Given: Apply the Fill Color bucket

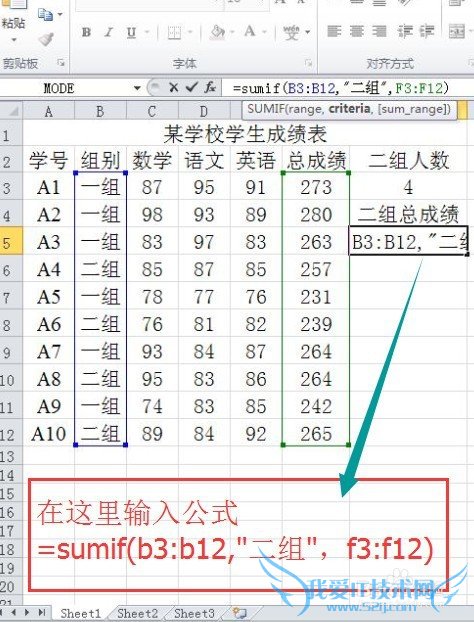Looking at the screenshot, I should point(217,32).
